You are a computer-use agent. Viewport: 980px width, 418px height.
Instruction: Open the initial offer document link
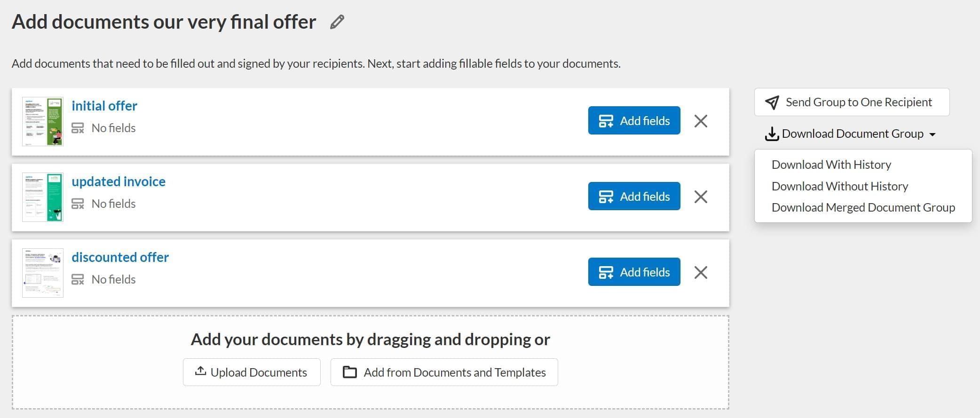click(x=104, y=106)
